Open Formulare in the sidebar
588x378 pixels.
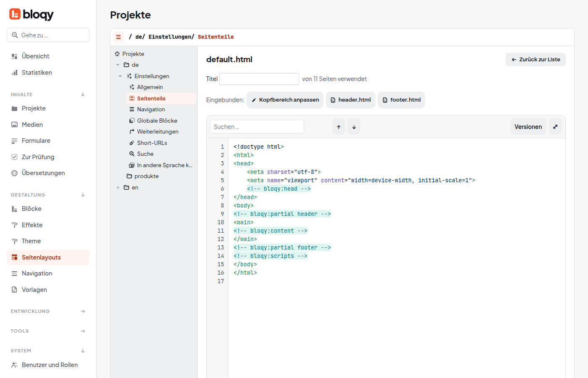pyautogui.click(x=48, y=141)
